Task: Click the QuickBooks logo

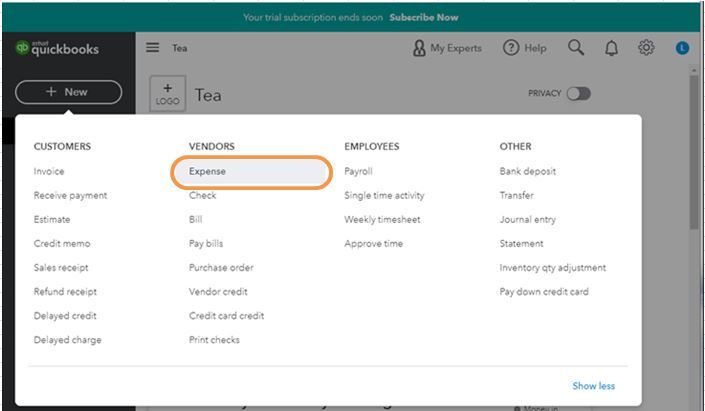Action: tap(57, 48)
